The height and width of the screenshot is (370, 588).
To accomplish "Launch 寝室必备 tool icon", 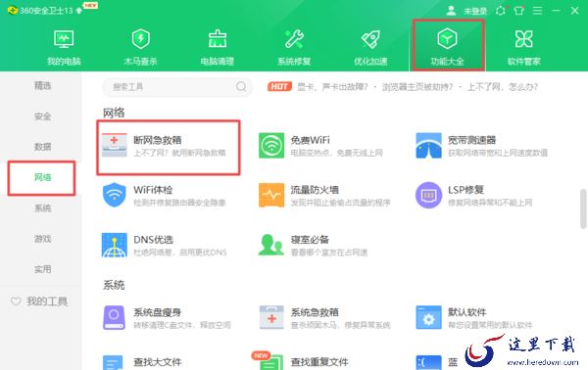I will click(x=271, y=245).
